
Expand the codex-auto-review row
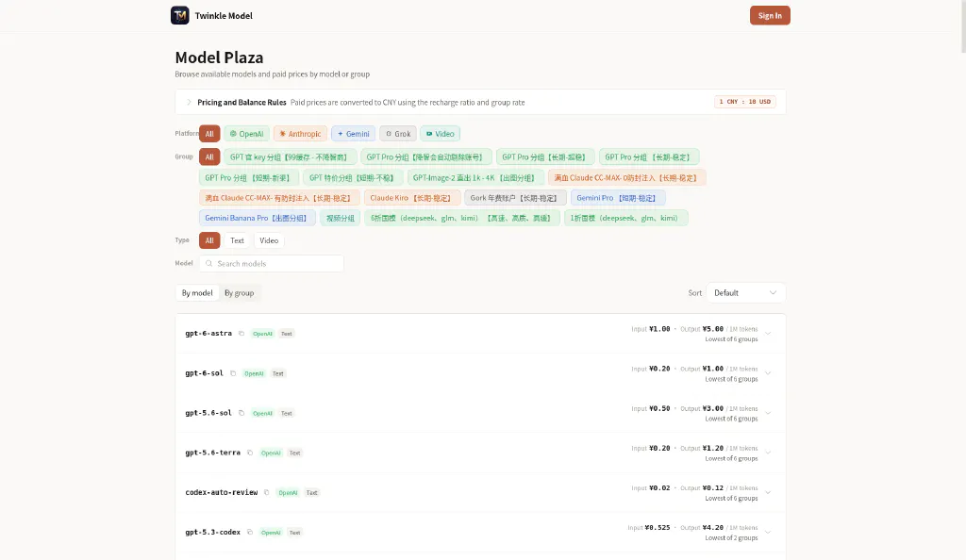tap(768, 492)
